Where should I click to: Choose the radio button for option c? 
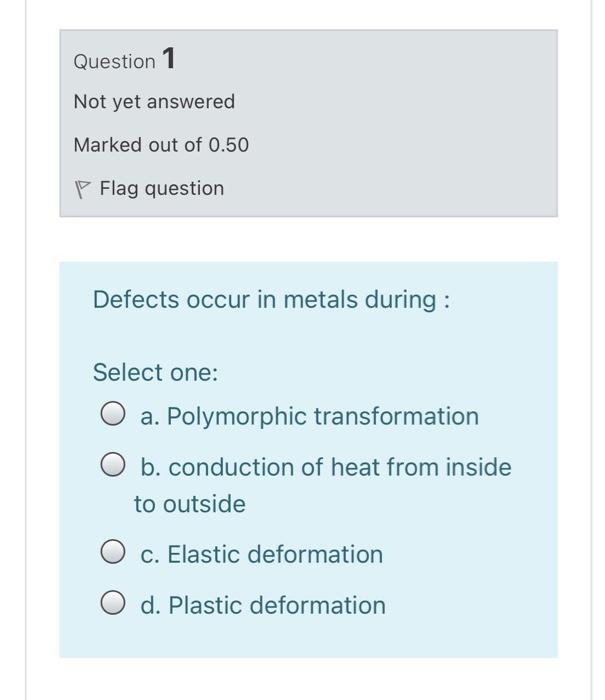(113, 554)
